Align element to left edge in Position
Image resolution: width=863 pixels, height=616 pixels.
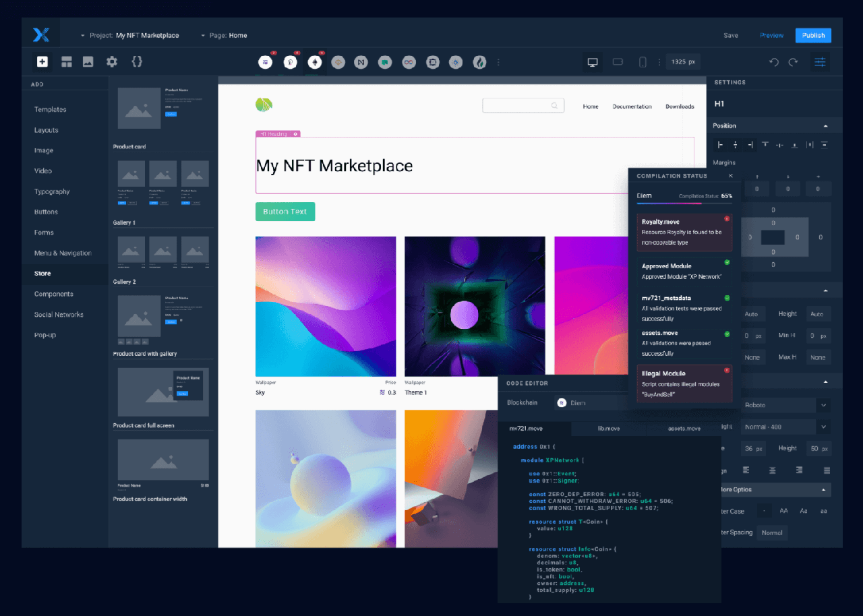720,145
